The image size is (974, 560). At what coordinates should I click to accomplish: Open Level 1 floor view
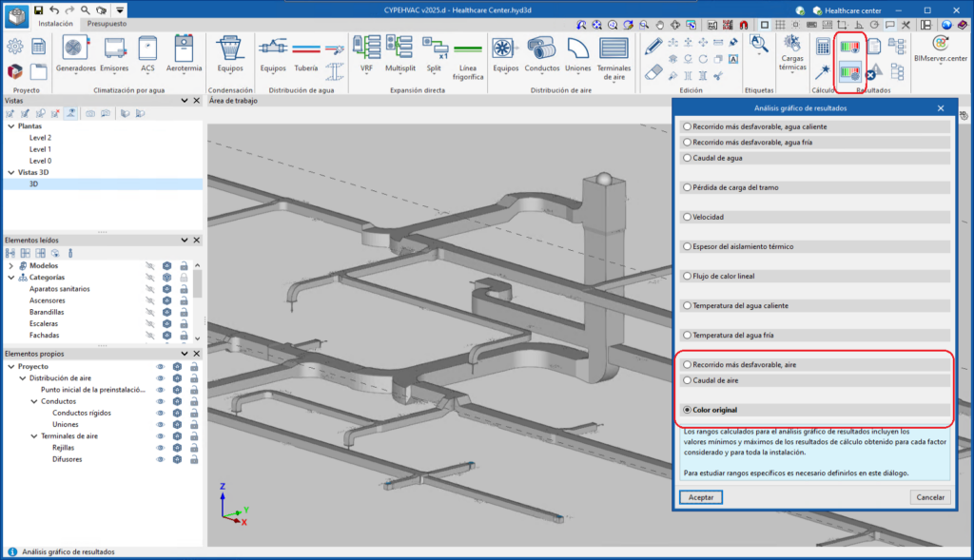point(40,149)
